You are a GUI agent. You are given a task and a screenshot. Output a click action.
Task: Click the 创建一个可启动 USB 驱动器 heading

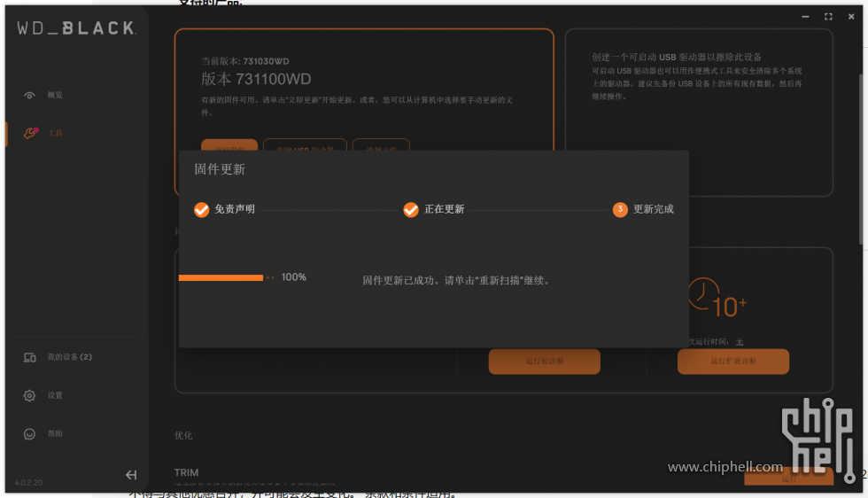click(x=677, y=57)
